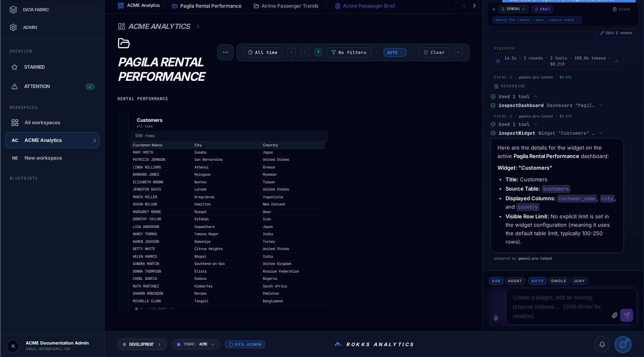The image size is (644, 357).
Task: Click the Southend-on-Sea city cell
Action: [x=209, y=264]
